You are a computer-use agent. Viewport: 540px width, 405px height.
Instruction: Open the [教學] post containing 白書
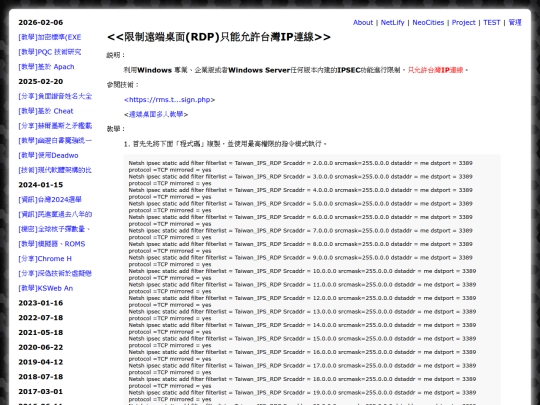pos(55,141)
